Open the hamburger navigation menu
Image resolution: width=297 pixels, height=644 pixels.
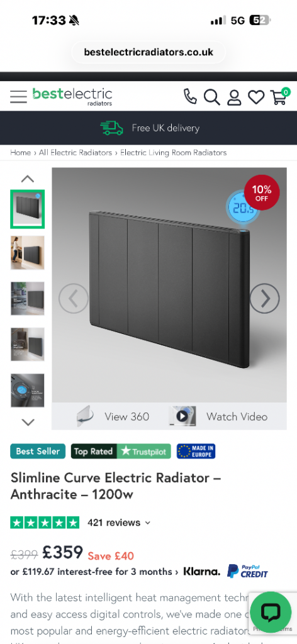click(18, 96)
